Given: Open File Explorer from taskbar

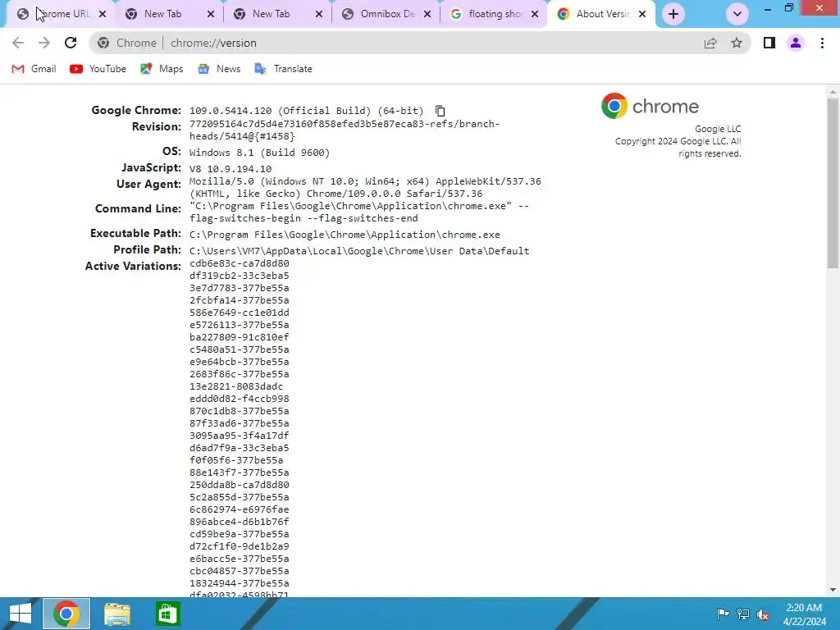Looking at the screenshot, I should pos(116,614).
